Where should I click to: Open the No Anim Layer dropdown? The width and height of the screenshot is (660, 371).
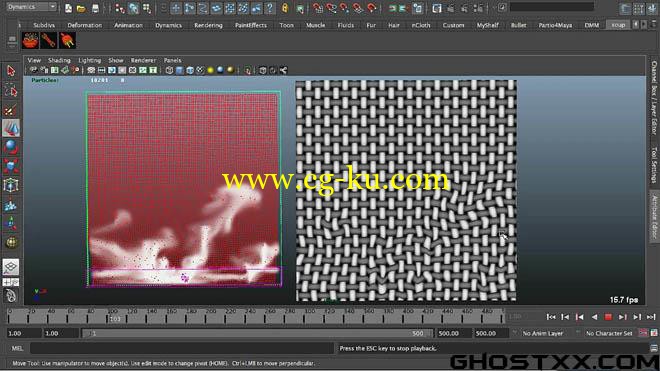click(543, 334)
